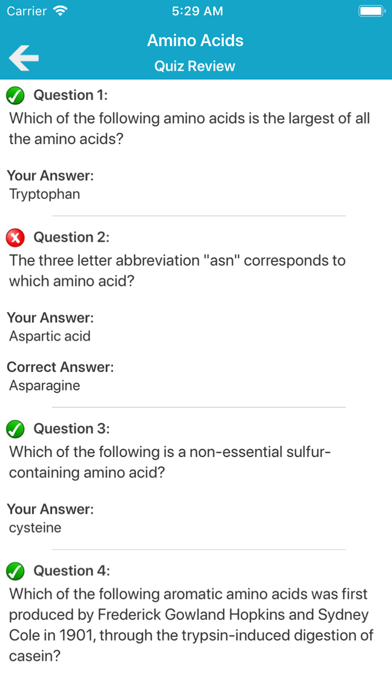Screen dimensions: 392x696
Task: Select the Asparagine correct answer
Action: point(44,386)
